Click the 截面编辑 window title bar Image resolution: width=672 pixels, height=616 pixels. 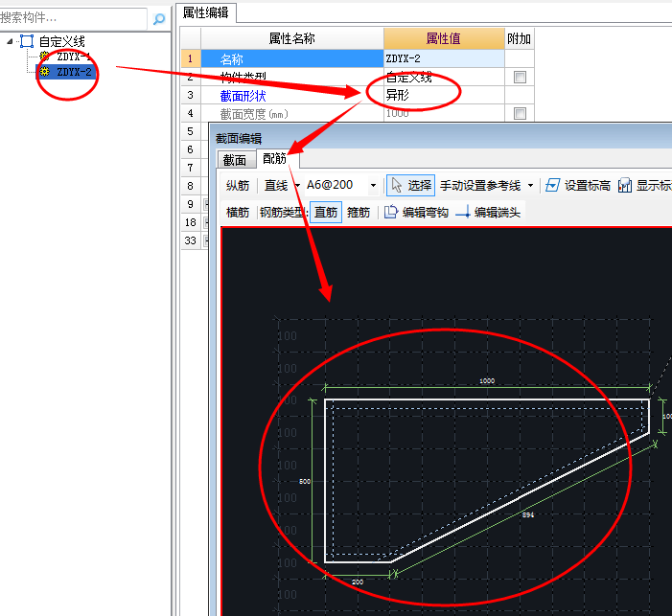point(441,138)
